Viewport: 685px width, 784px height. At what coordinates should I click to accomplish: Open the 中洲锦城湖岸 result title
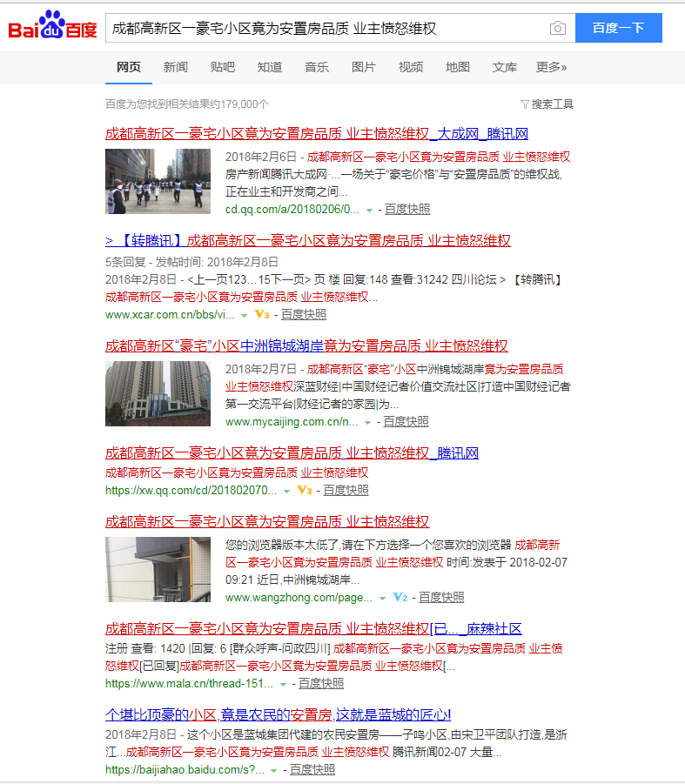point(306,346)
